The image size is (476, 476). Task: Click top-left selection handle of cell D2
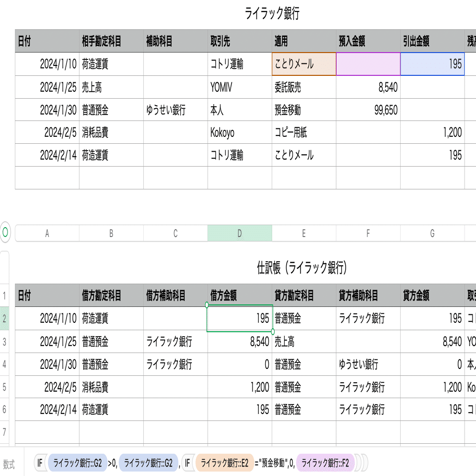(207, 304)
